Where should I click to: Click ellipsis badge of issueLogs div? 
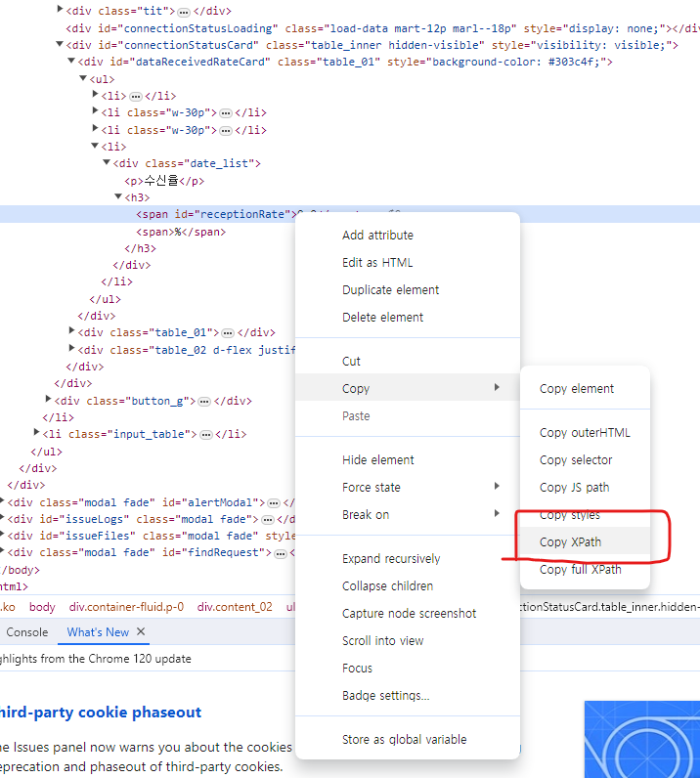click(x=268, y=520)
